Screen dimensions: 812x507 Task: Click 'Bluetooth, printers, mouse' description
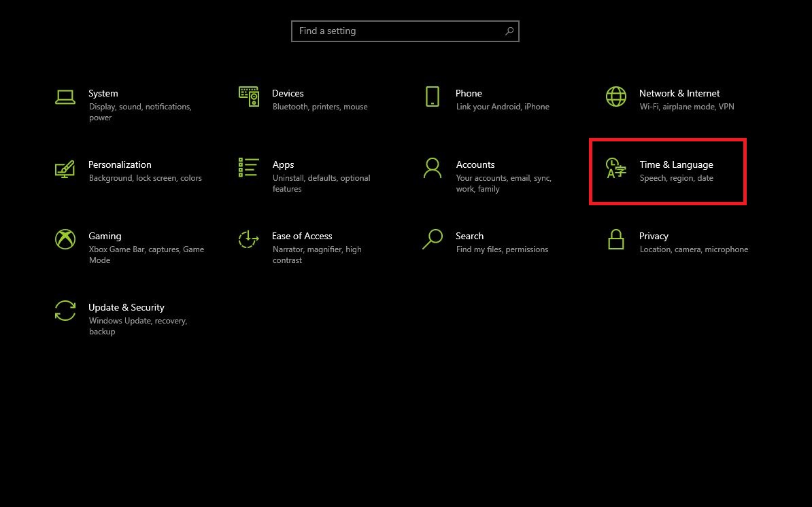coord(320,107)
